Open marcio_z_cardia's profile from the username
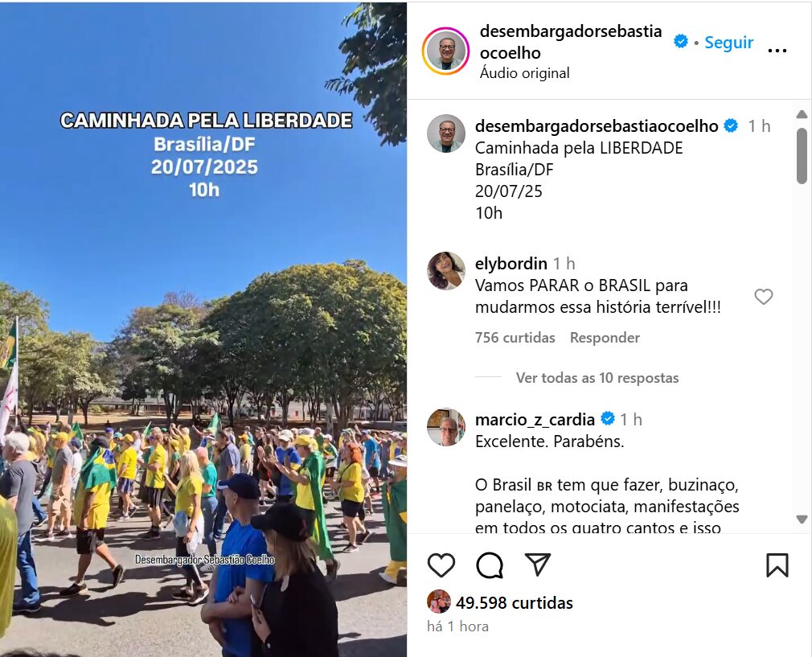 [x=535, y=419]
